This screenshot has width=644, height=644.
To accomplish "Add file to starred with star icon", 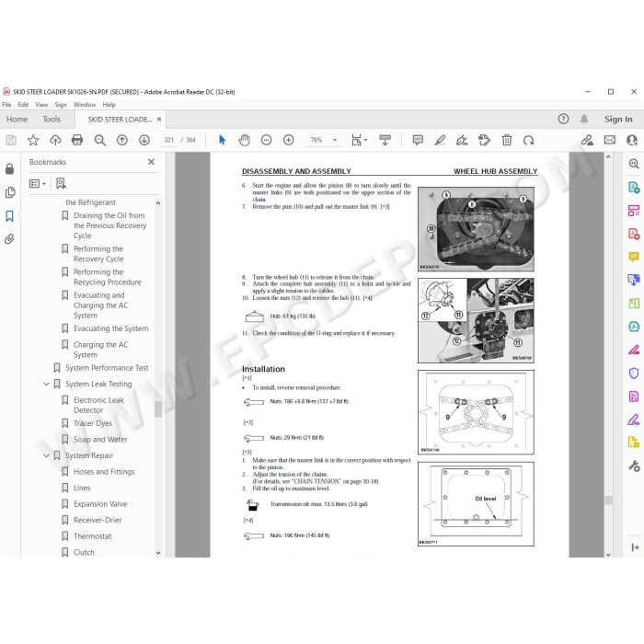I will (x=33, y=141).
